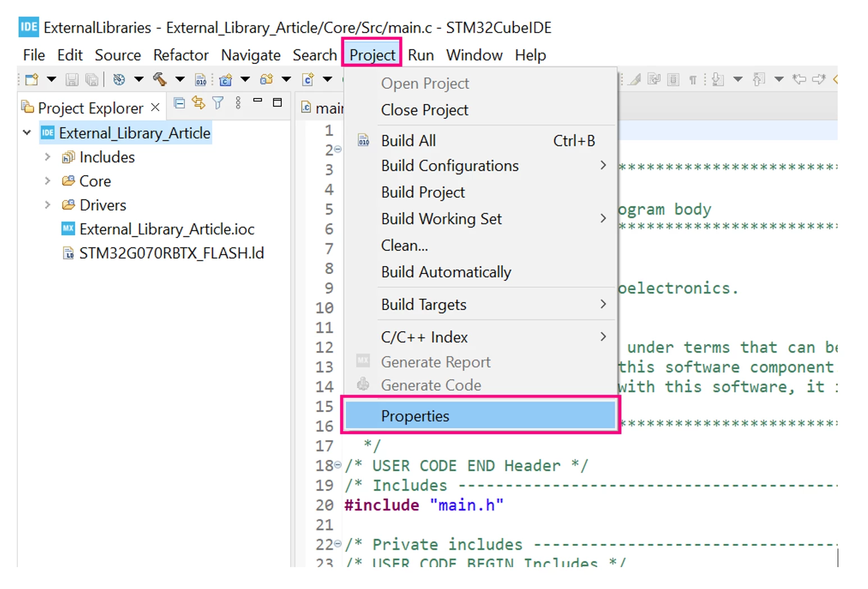Choose Build Project menu entry
This screenshot has height=589, width=868.
pyautogui.click(x=423, y=192)
